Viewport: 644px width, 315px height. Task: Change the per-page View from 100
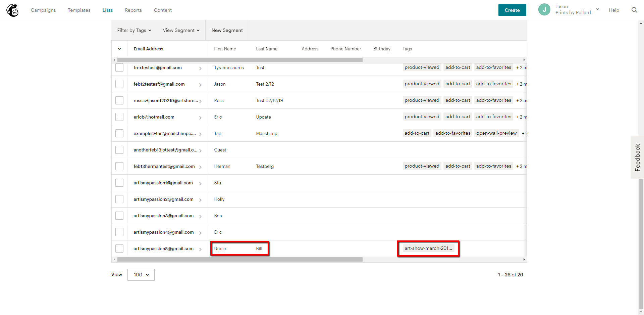click(141, 275)
